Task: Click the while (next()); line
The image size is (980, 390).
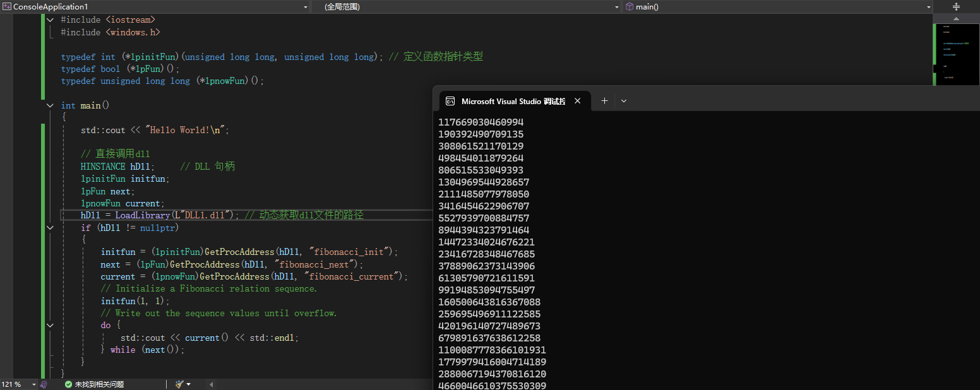Action: (x=143, y=350)
